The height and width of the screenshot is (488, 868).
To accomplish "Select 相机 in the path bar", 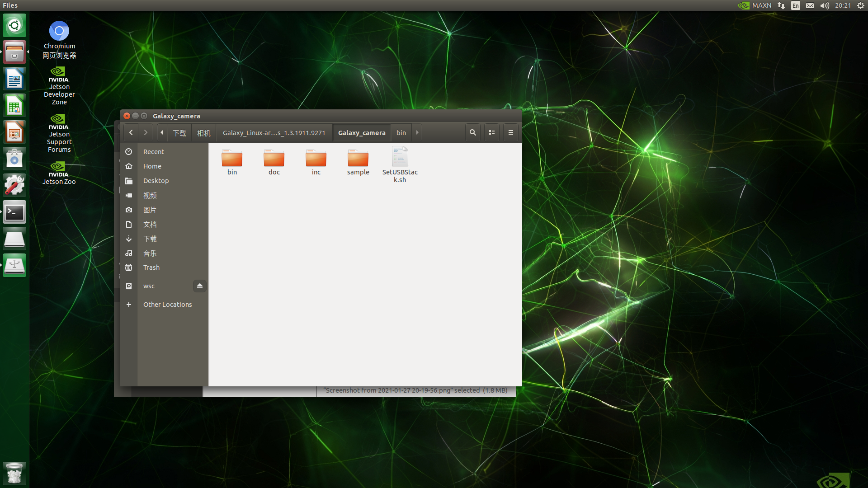I will click(204, 133).
